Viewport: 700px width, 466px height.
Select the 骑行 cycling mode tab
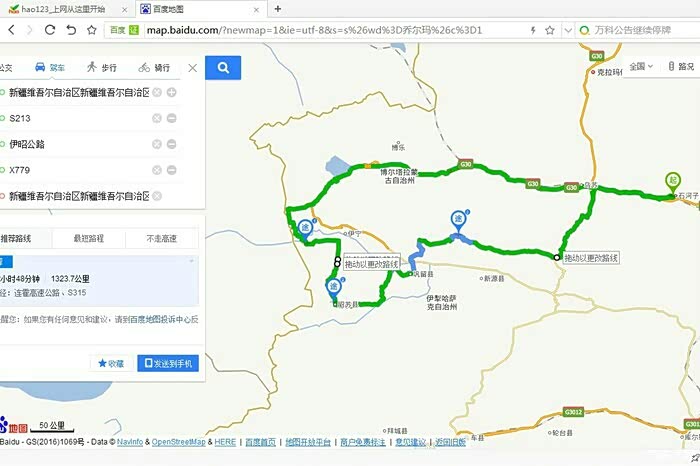pyautogui.click(x=154, y=67)
